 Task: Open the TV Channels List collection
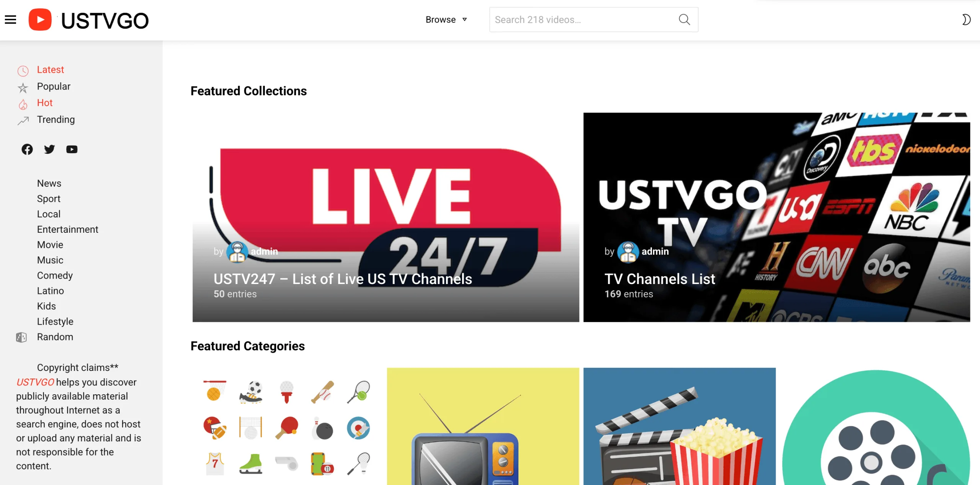[x=660, y=279]
